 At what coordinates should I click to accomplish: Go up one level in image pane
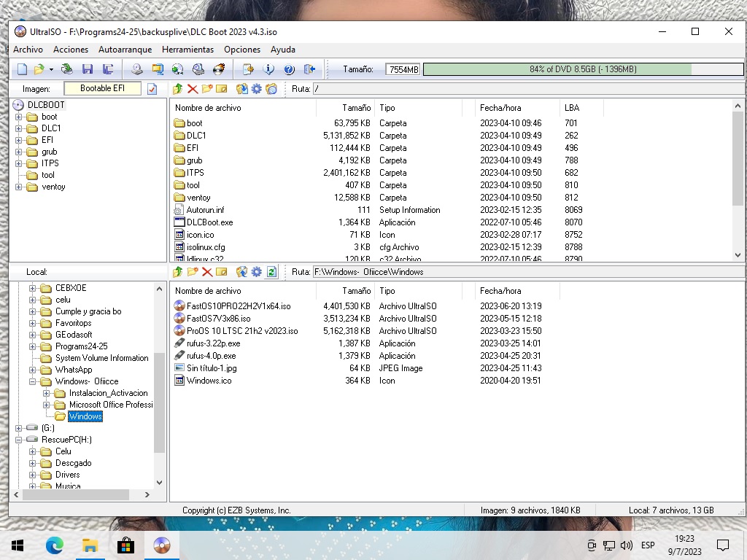[x=178, y=88]
